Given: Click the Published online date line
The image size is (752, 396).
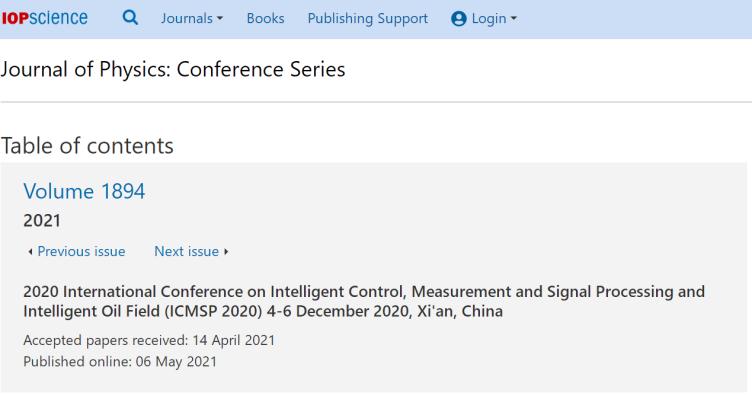Looking at the screenshot, I should (120, 361).
